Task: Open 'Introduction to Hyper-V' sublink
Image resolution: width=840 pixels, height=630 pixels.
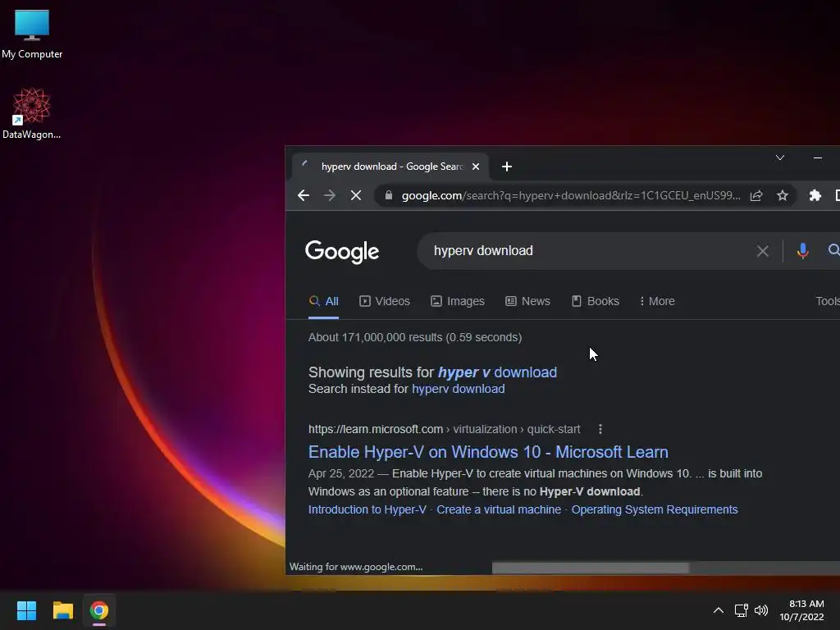Action: (x=367, y=509)
